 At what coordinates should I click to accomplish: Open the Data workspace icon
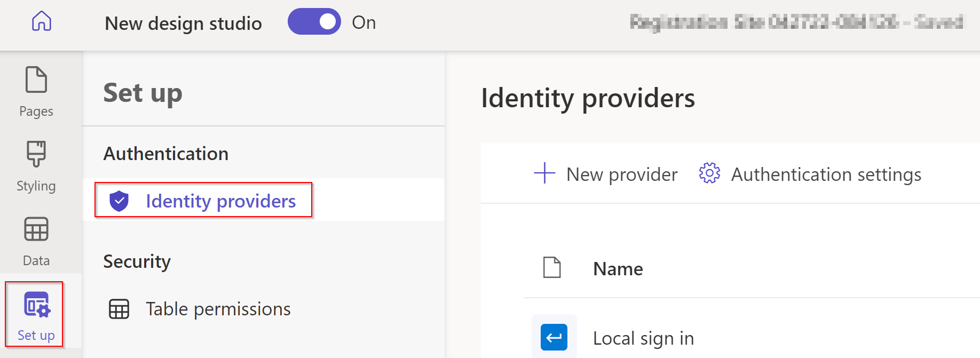[36, 228]
